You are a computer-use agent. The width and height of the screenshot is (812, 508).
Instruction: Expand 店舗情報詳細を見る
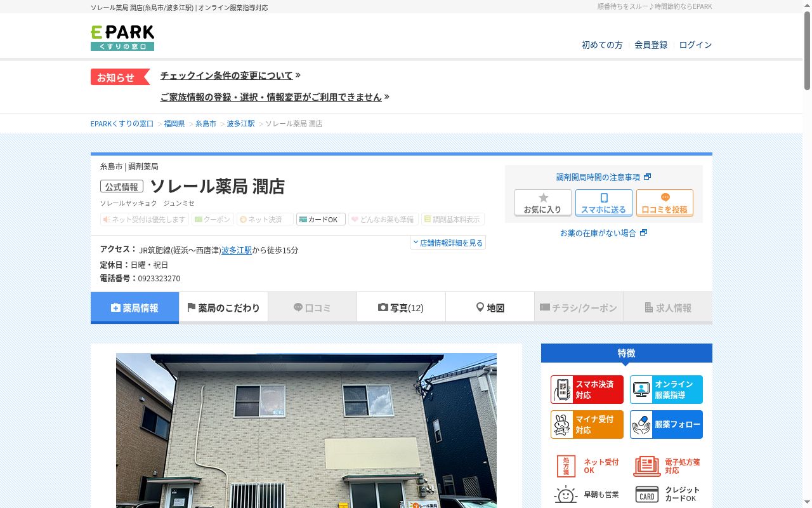(x=448, y=243)
